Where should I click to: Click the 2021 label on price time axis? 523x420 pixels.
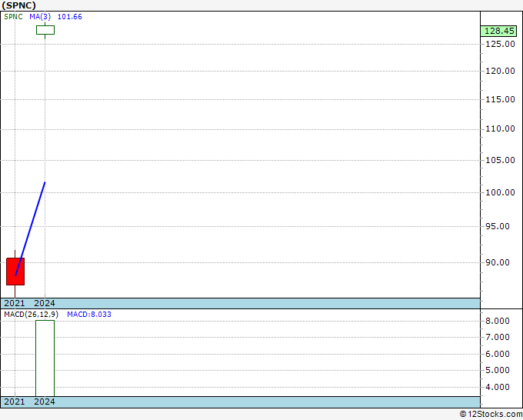15,303
